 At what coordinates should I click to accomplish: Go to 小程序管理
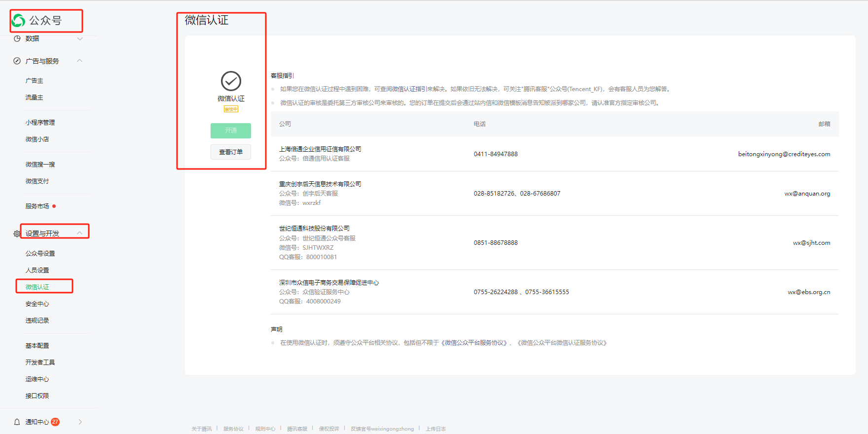click(40, 123)
